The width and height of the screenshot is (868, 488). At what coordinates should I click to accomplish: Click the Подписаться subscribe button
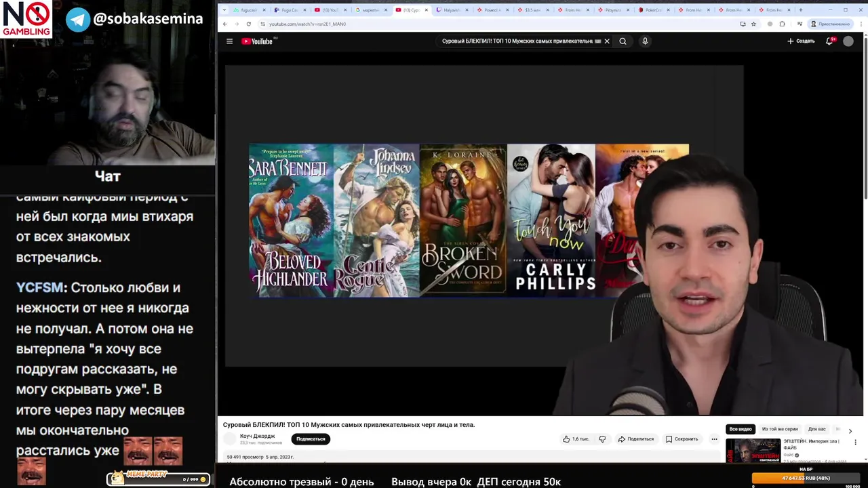click(x=311, y=439)
